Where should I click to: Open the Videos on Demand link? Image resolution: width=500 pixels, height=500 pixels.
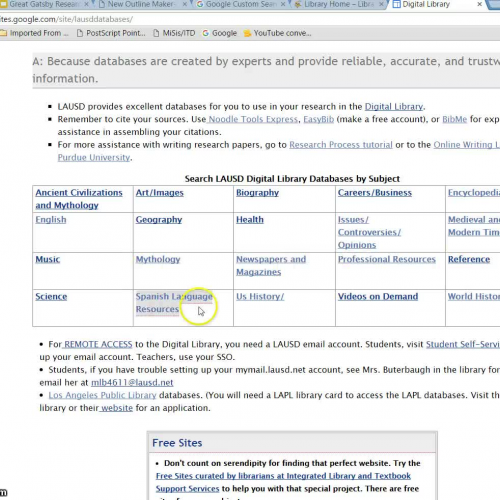click(378, 297)
